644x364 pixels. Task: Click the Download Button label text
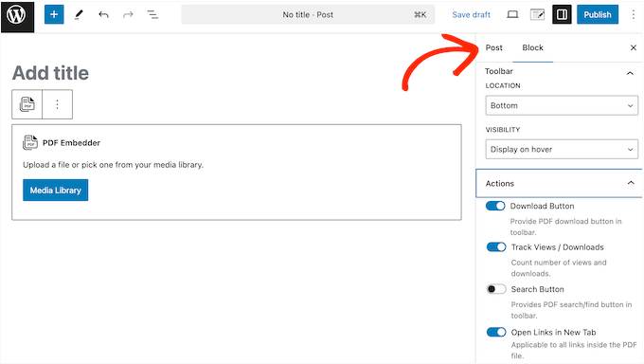click(x=542, y=206)
